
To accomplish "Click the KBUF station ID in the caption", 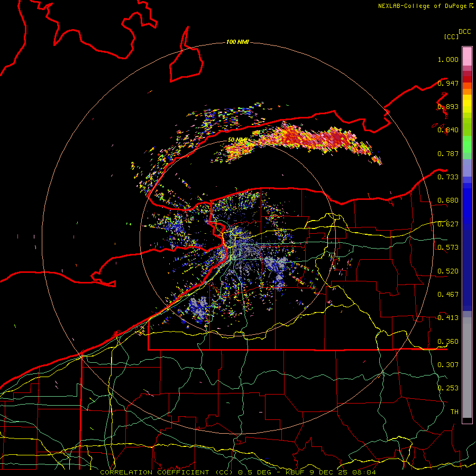I will 296,472.
